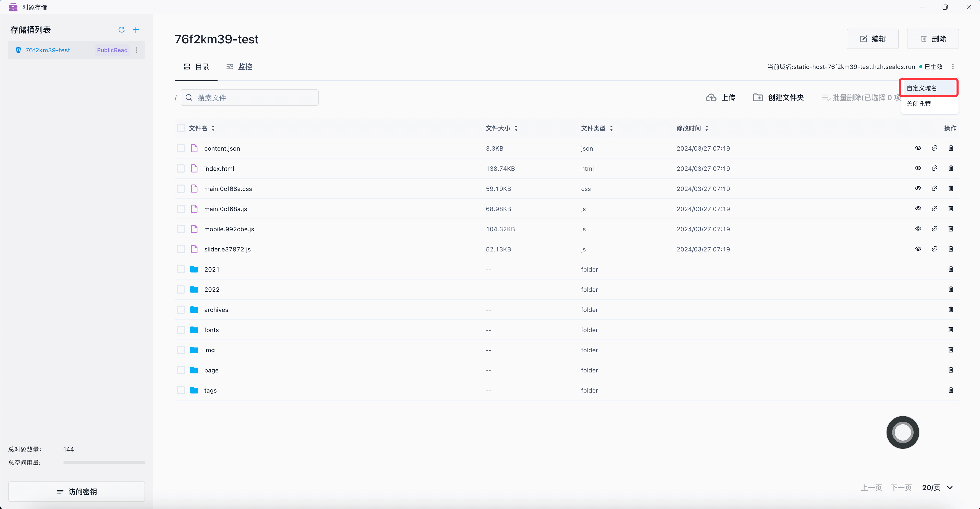
Task: Check the main.0cf68a.css row checkbox
Action: coord(181,189)
